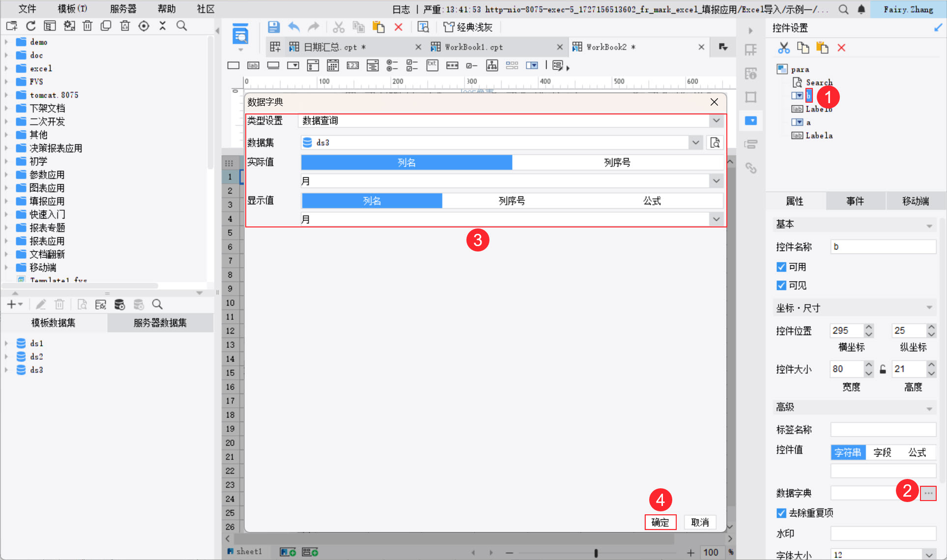The image size is (947, 560).
Task: Select 列名 for 实际值
Action: click(406, 163)
